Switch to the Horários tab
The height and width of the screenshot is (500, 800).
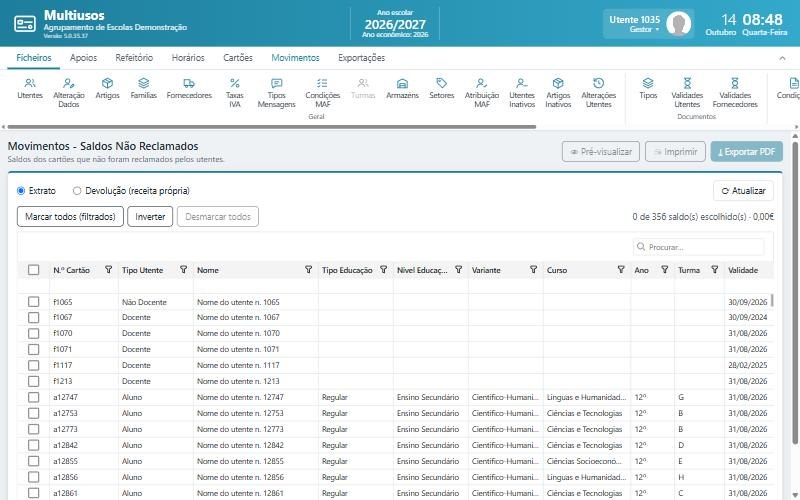[188, 58]
